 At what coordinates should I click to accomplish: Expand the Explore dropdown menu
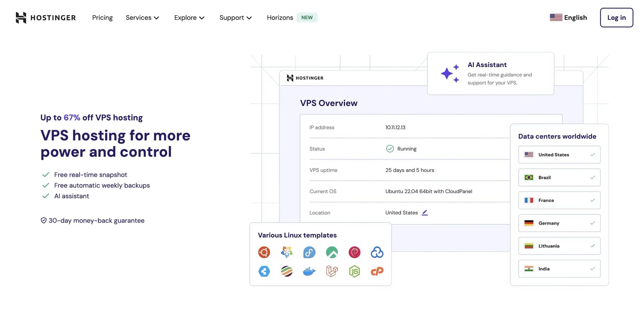pos(189,17)
